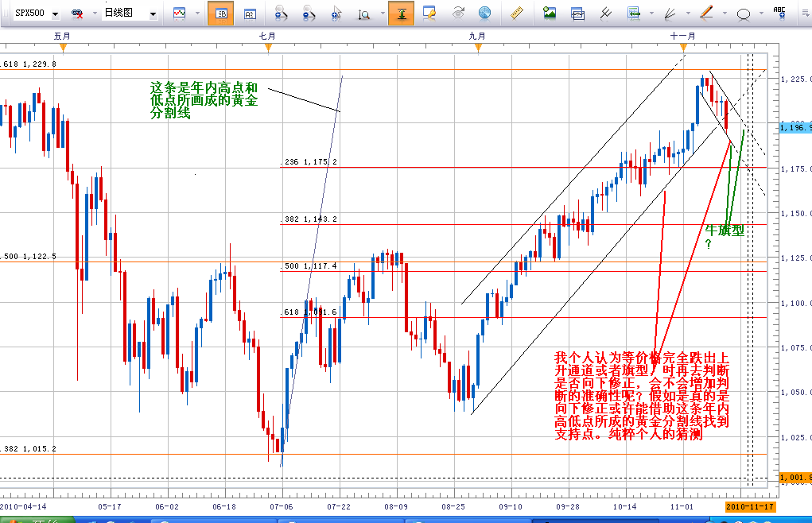Viewport: 812px width, 523px height.
Task: Expand the Fibonacci tool dropdown arrow
Action: click(651, 14)
